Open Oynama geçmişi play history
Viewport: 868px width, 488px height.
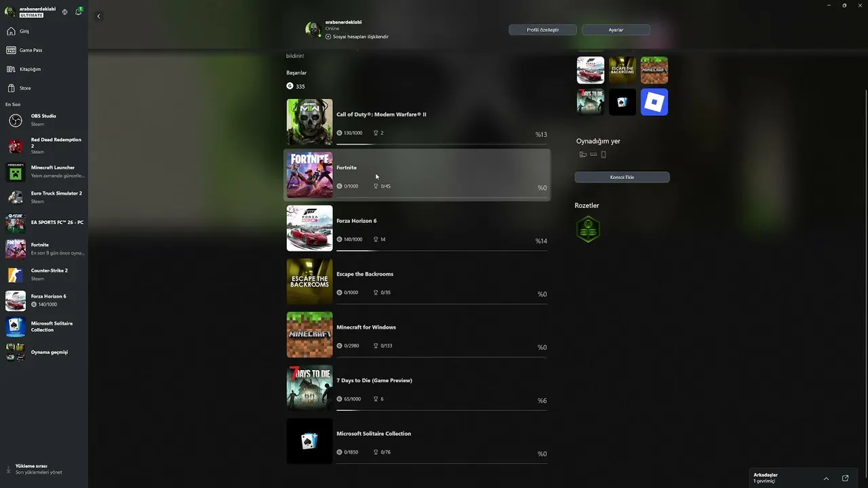click(x=44, y=352)
